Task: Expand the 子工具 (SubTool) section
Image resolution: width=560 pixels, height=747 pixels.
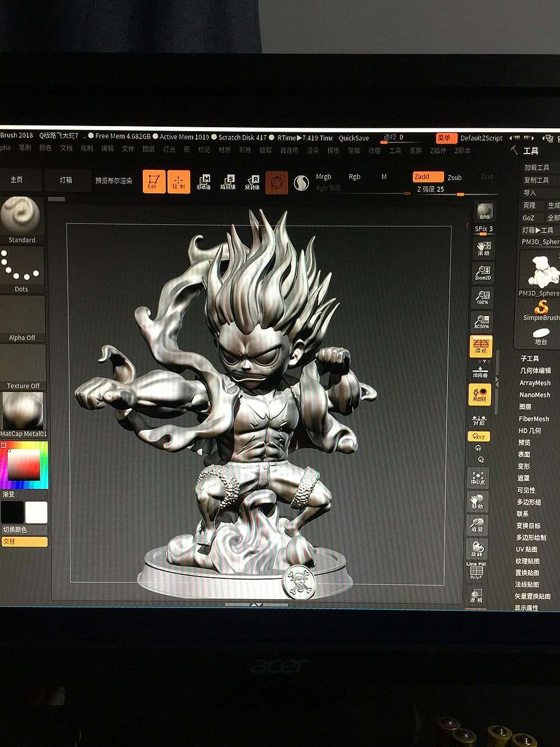Action: [x=530, y=359]
